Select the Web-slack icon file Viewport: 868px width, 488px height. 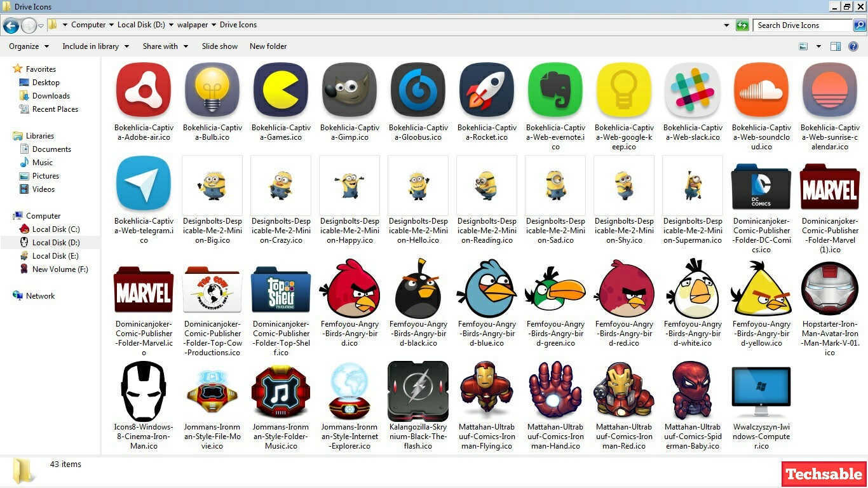693,90
